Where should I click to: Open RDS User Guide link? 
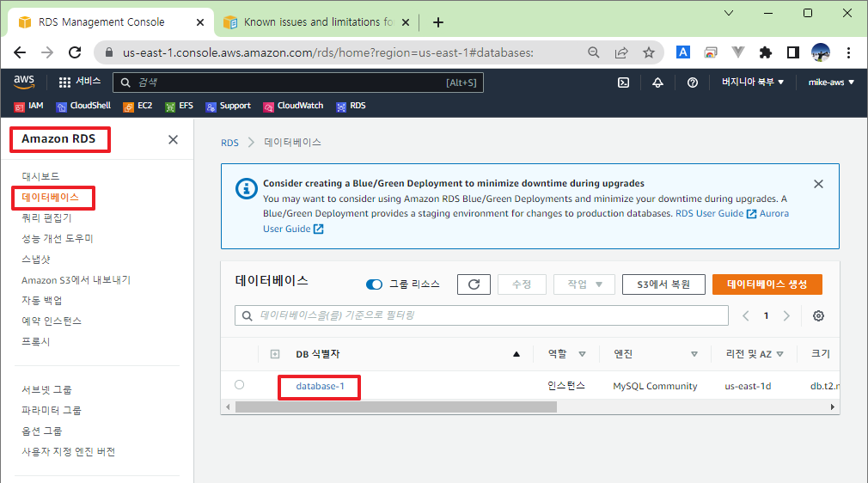pos(716,213)
